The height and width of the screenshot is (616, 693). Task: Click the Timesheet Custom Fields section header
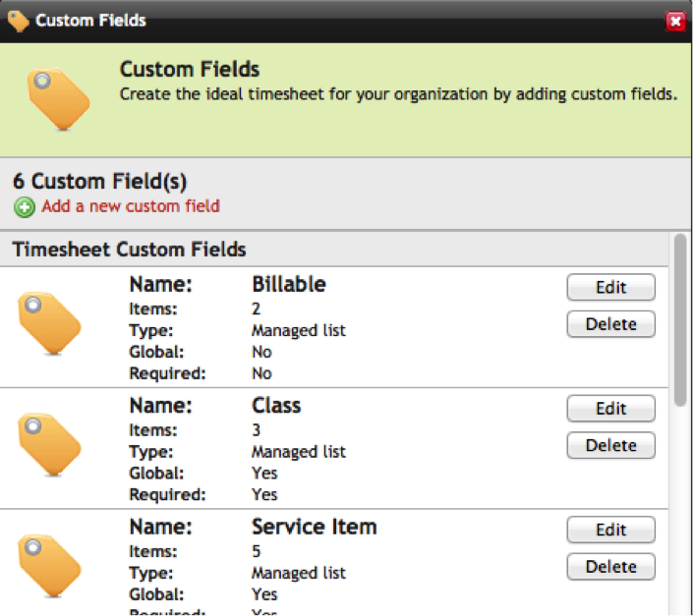129,250
